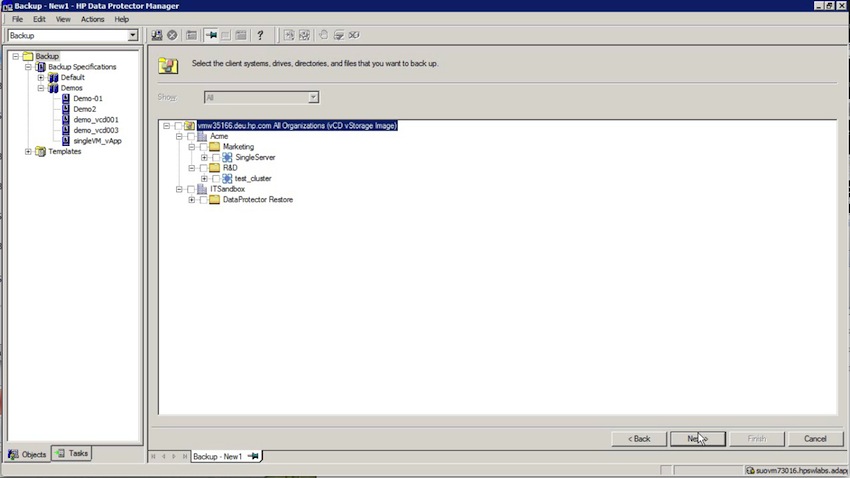850x478 pixels.
Task: Open the Show filter dropdown
Action: click(x=313, y=98)
